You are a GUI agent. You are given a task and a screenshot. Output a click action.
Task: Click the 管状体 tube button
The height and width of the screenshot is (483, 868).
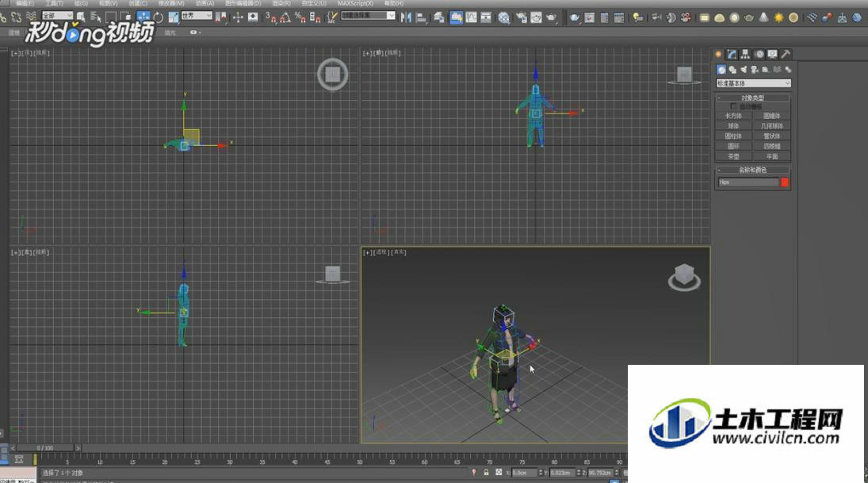point(771,136)
